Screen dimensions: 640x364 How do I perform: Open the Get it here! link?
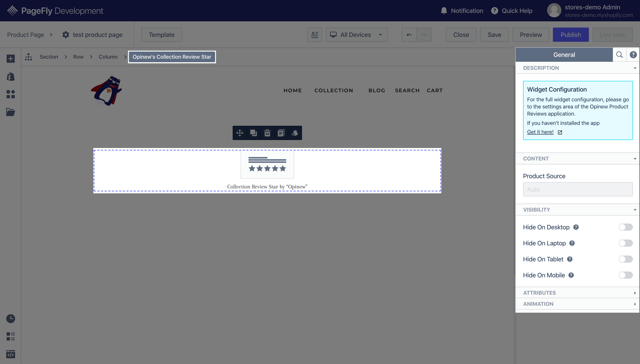point(540,132)
